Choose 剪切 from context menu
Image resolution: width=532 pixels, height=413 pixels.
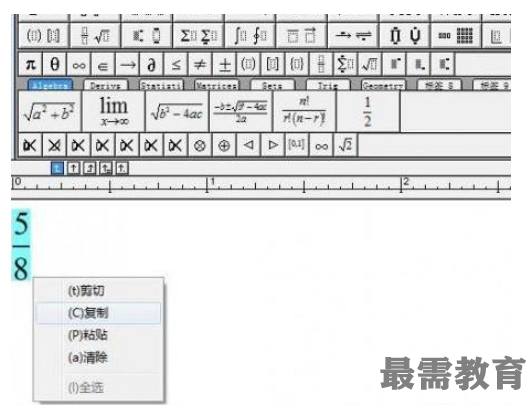pyautogui.click(x=98, y=291)
